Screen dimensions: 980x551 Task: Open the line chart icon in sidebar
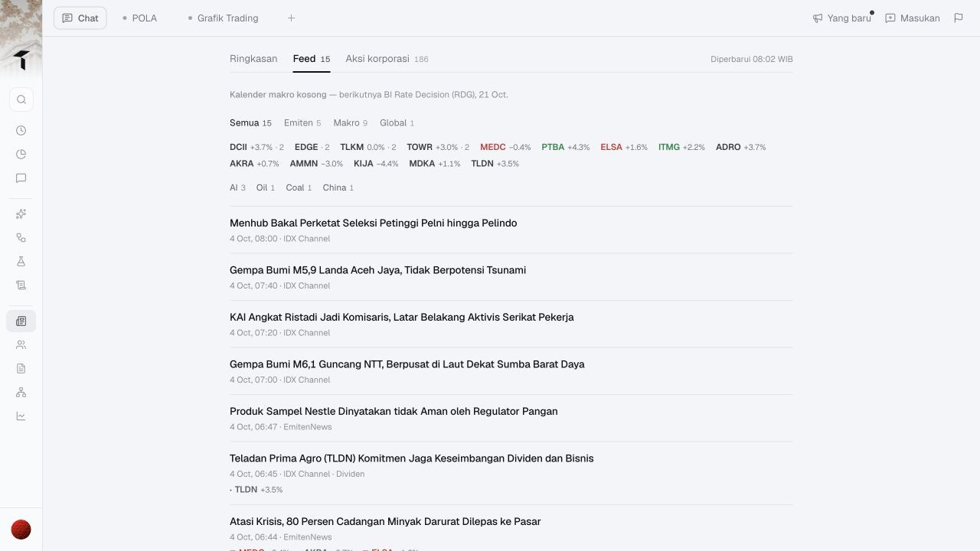[x=21, y=416]
